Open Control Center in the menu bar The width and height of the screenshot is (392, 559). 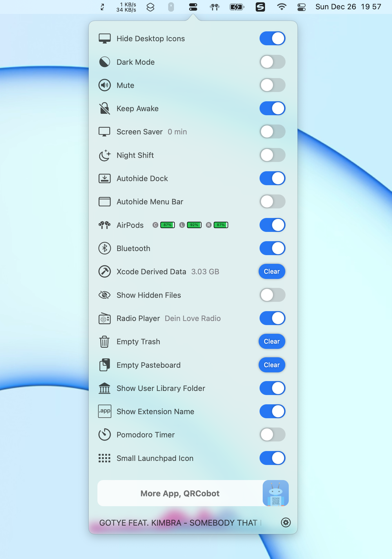pyautogui.click(x=302, y=7)
